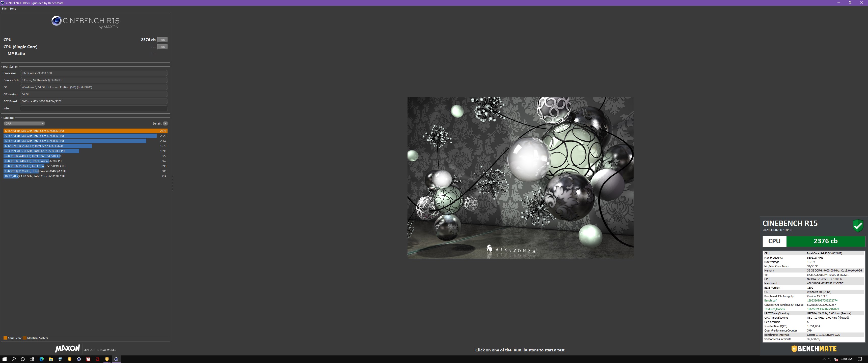
Task: Select the Core i7-3930K ranking row
Action: (x=86, y=151)
